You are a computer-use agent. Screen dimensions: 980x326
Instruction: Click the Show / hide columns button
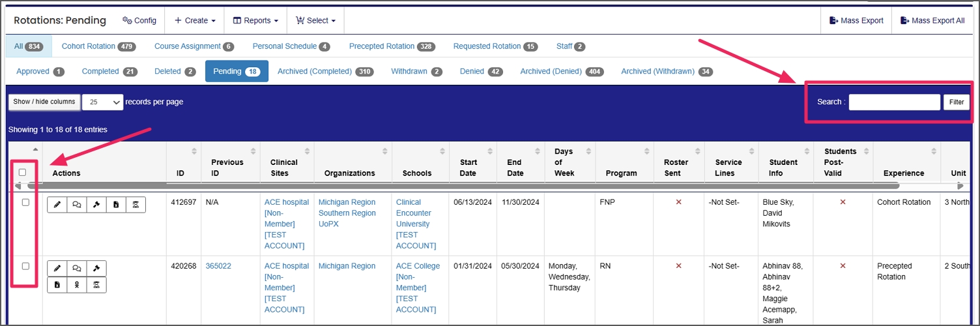44,102
